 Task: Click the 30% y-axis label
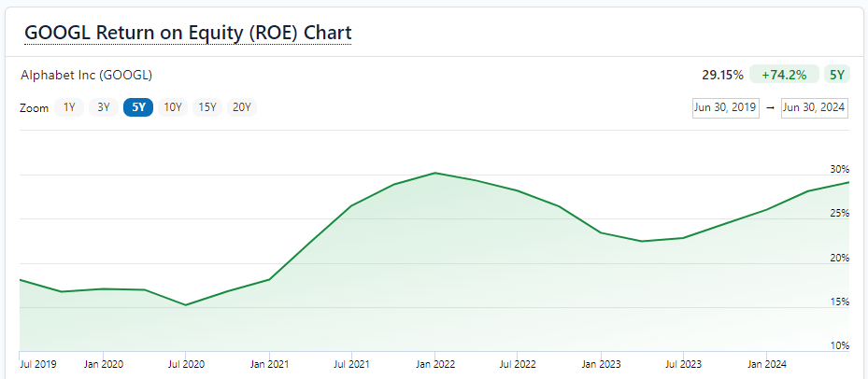pyautogui.click(x=840, y=169)
